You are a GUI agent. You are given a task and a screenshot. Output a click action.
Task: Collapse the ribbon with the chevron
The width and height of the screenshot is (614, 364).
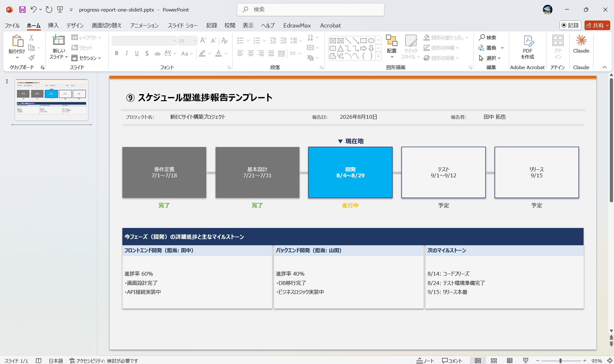pos(604,67)
